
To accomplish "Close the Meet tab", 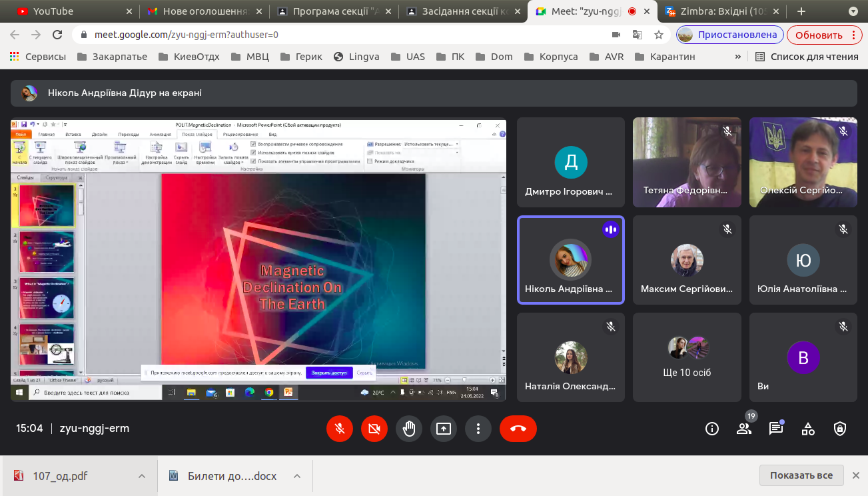I will click(648, 11).
